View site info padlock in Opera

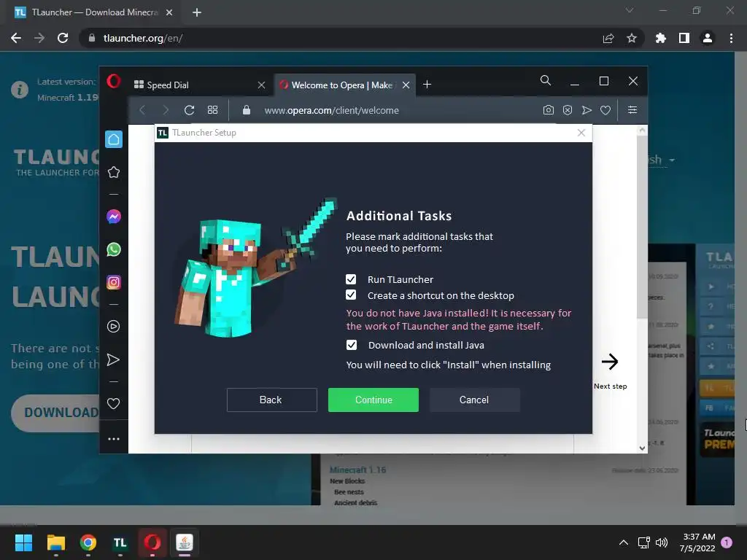(247, 110)
